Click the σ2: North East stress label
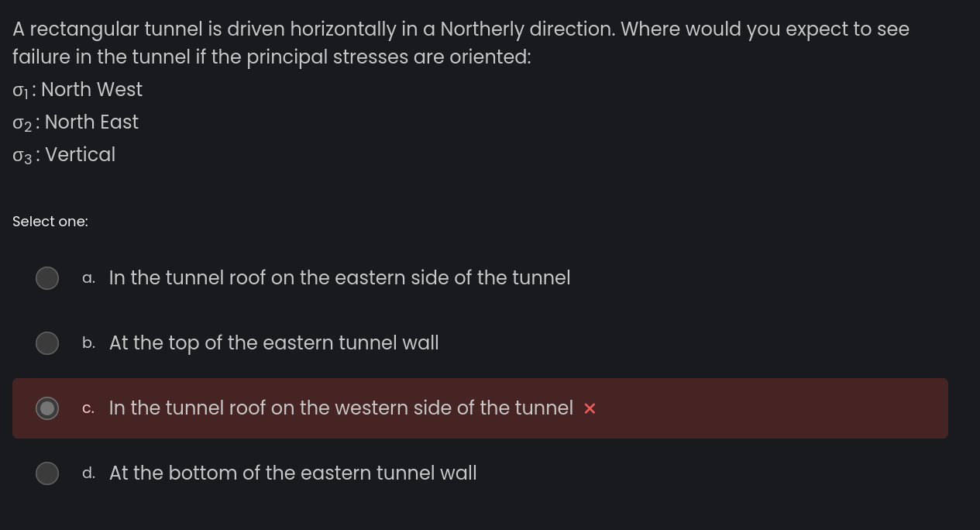980x530 pixels. click(75, 122)
